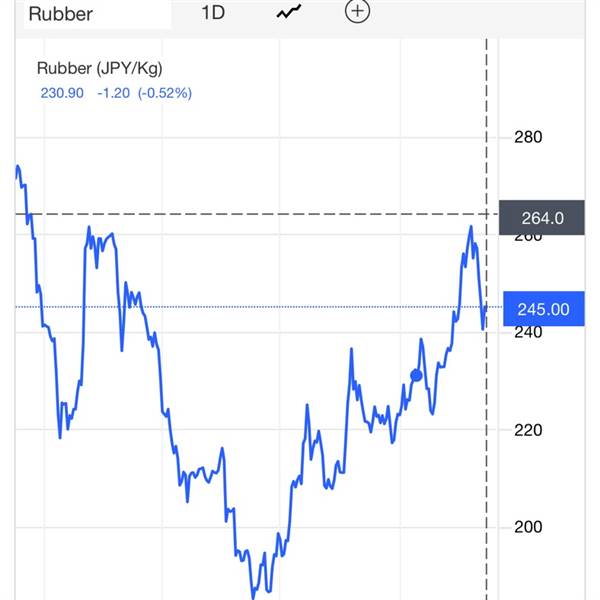Click the chart line start at top left
This screenshot has width=600, height=600.
pyautogui.click(x=17, y=168)
